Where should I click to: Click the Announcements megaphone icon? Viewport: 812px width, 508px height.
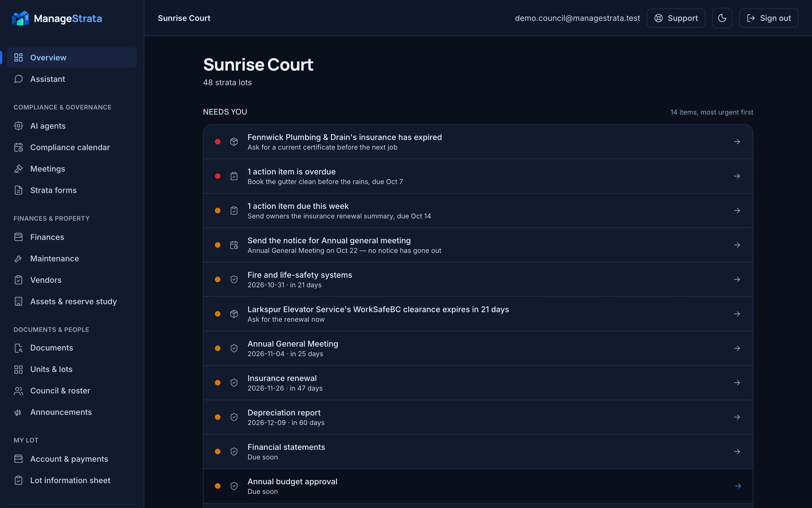tap(18, 412)
